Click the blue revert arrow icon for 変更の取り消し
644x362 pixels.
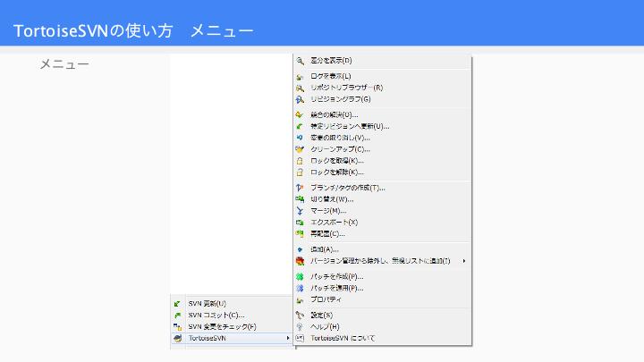[x=300, y=138]
